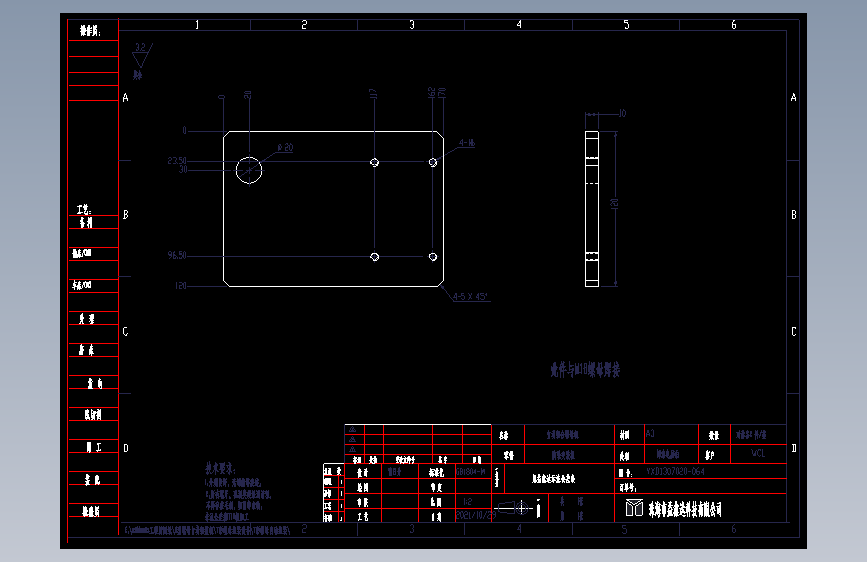Click the ø 20 diameter callout
The width and height of the screenshot is (867, 562).
tap(285, 148)
